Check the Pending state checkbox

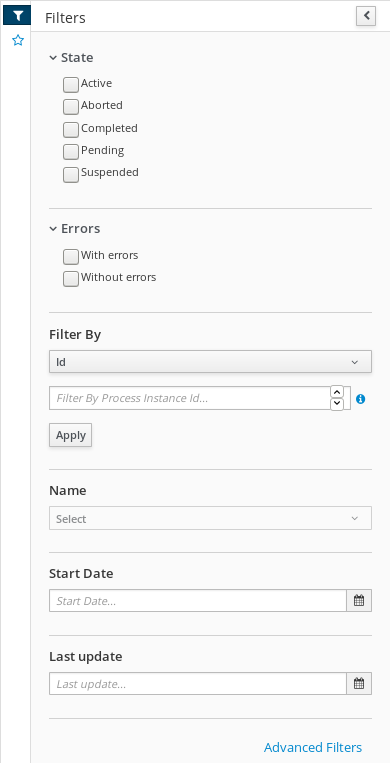point(71,151)
